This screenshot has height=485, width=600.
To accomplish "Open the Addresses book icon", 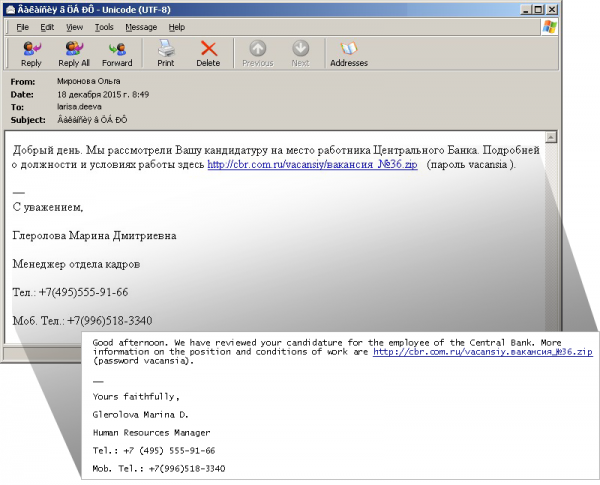I will pyautogui.click(x=349, y=54).
